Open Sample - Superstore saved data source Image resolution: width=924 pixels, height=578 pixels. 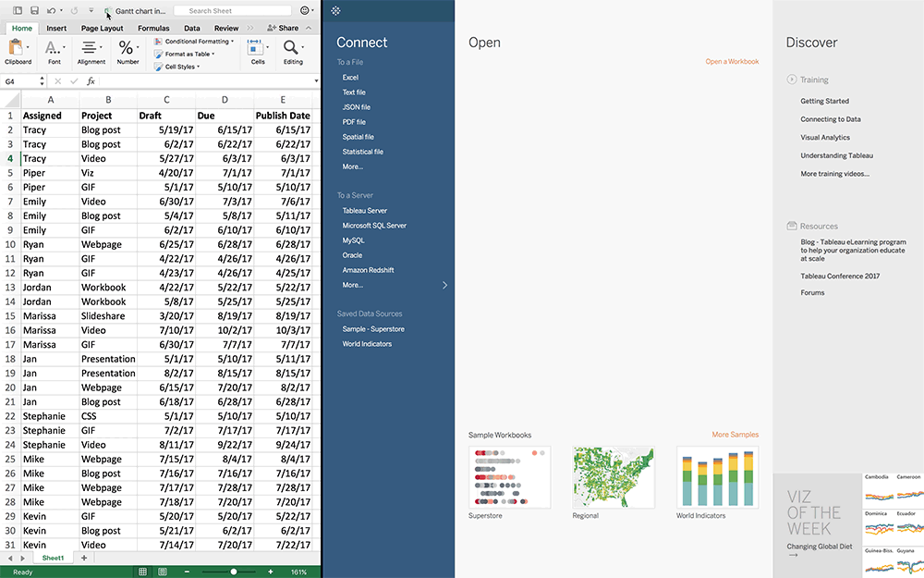coord(373,329)
